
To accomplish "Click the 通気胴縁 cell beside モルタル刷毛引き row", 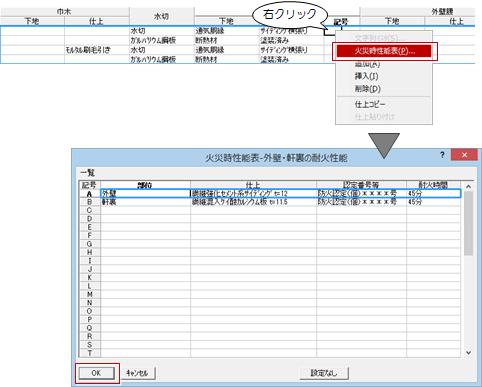I will pyautogui.click(x=226, y=50).
